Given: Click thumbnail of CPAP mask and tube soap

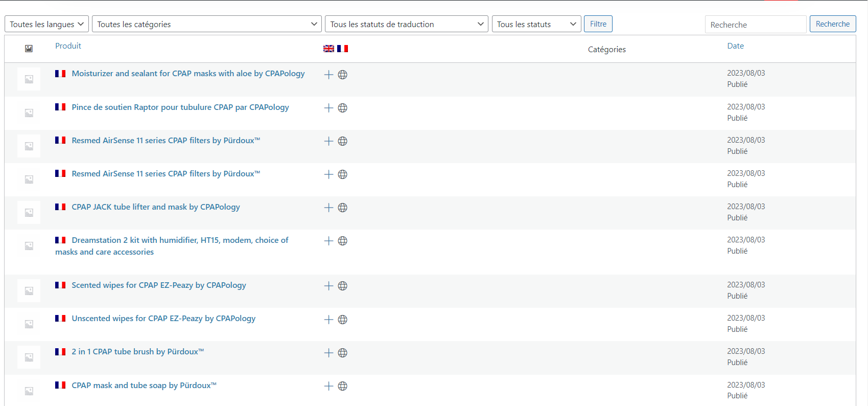Looking at the screenshot, I should click(x=29, y=391).
